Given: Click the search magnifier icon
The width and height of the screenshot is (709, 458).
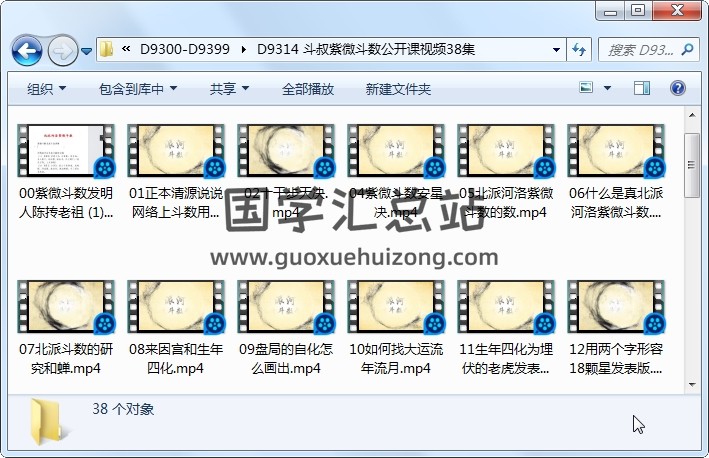Looking at the screenshot, I should [x=687, y=49].
